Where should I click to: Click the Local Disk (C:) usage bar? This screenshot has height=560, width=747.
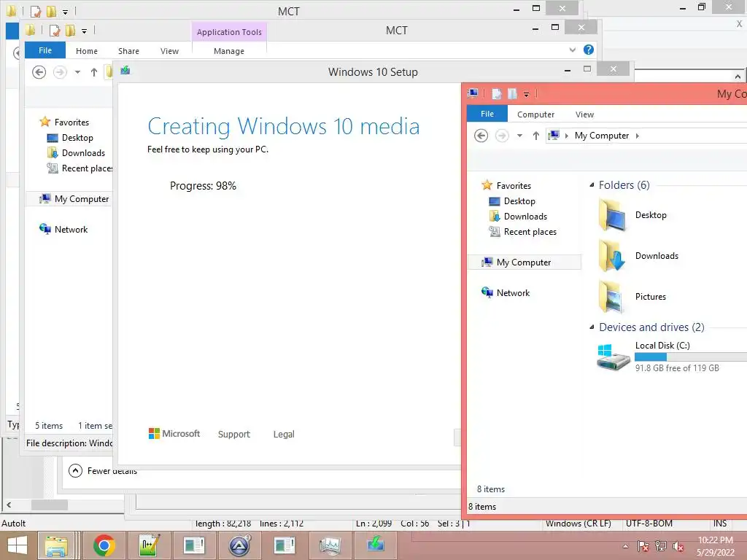tap(691, 357)
